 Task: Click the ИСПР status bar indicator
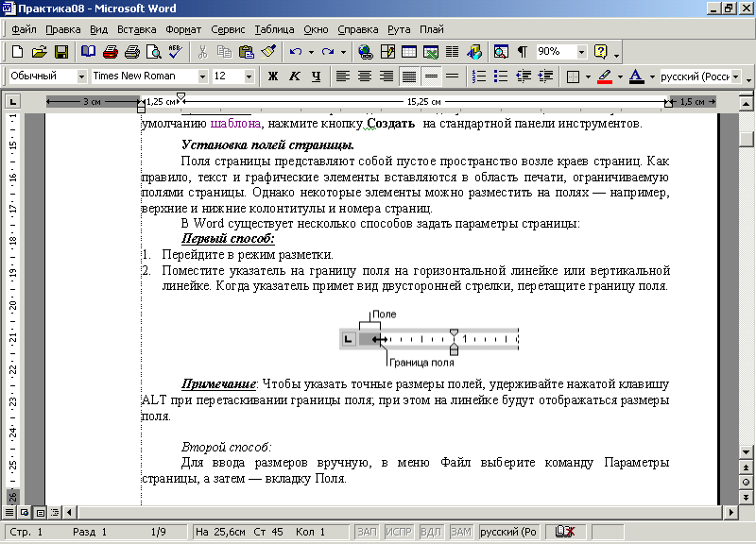(398, 532)
